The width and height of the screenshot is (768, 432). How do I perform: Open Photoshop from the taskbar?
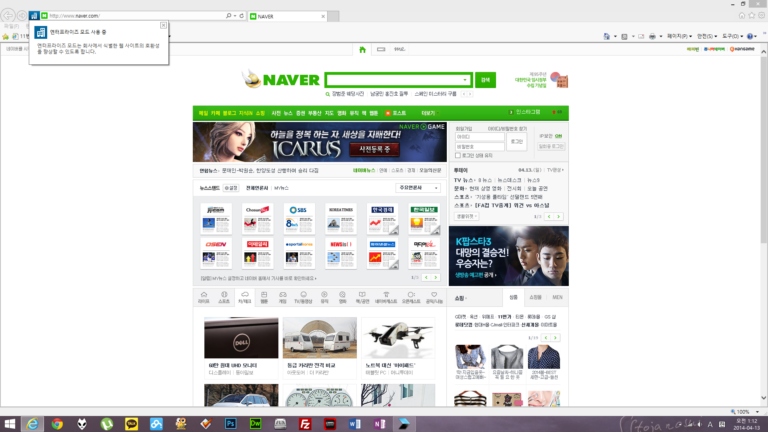pos(231,424)
